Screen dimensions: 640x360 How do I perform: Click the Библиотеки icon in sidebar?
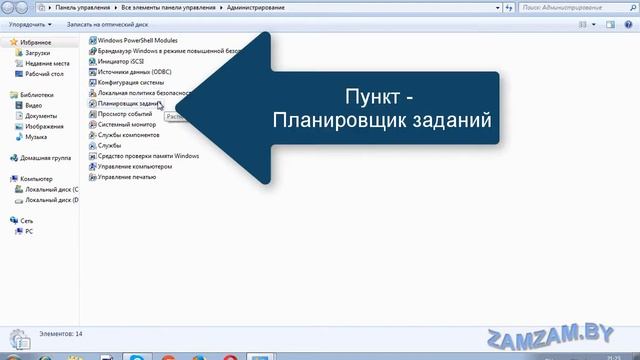(x=14, y=95)
